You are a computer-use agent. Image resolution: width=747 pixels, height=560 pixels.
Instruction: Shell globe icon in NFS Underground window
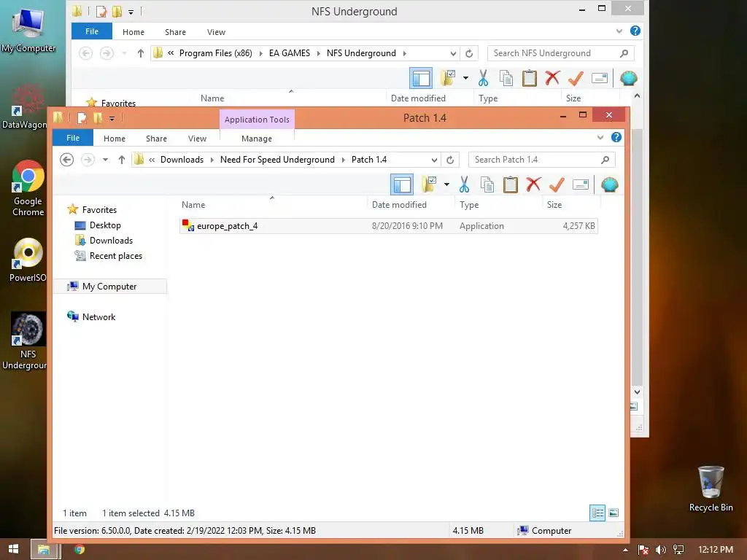629,78
